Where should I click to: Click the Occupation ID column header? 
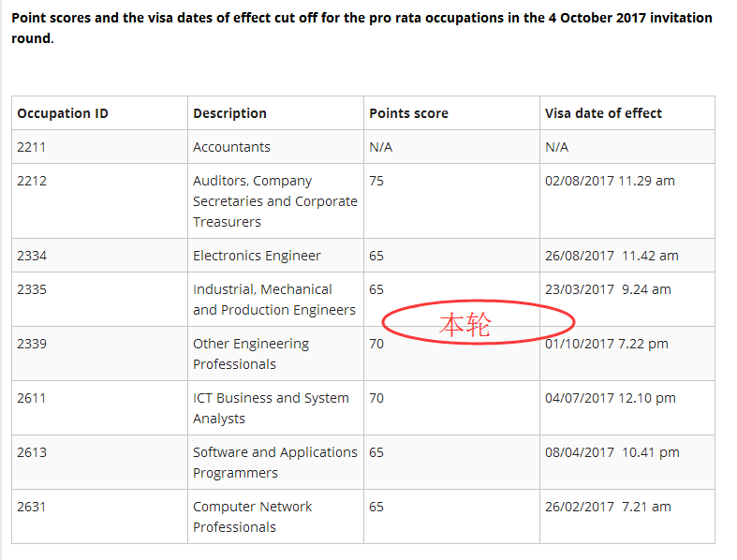pyautogui.click(x=63, y=113)
